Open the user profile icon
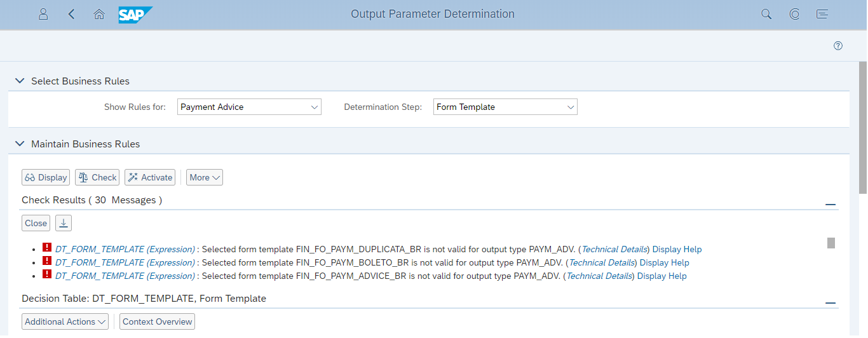 point(43,14)
